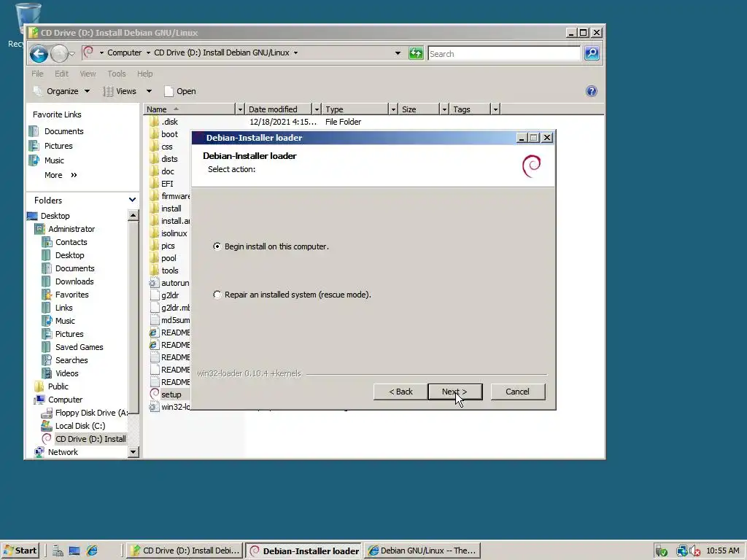
Task: Click Open in the Explorer toolbar
Action: coord(180,91)
